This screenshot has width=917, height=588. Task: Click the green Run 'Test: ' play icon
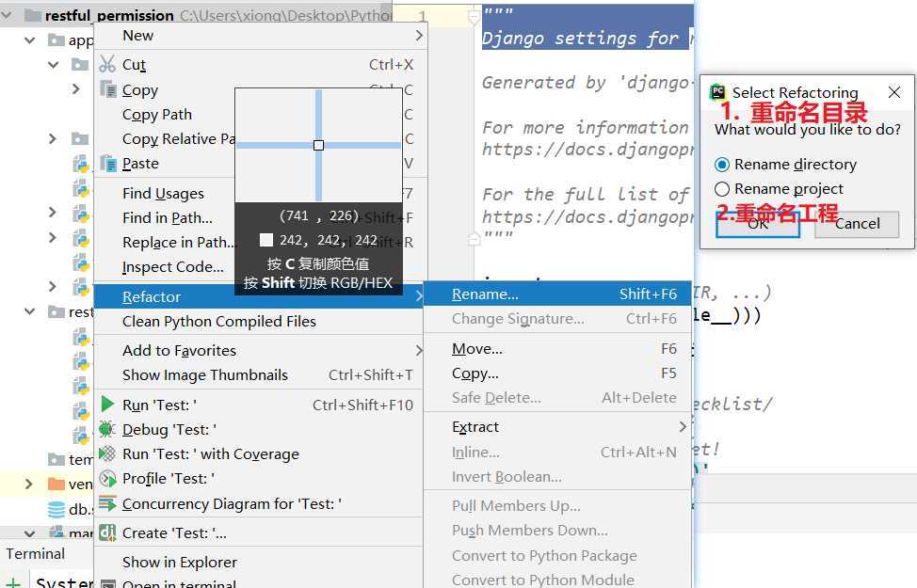107,404
